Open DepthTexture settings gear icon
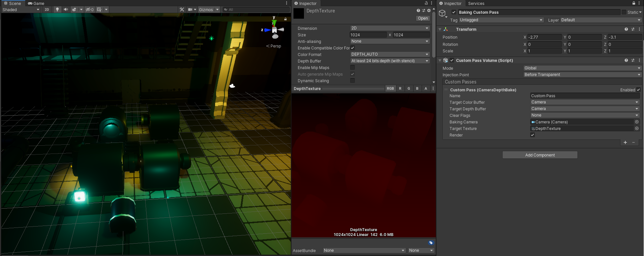The height and width of the screenshot is (256, 644). 429,10
